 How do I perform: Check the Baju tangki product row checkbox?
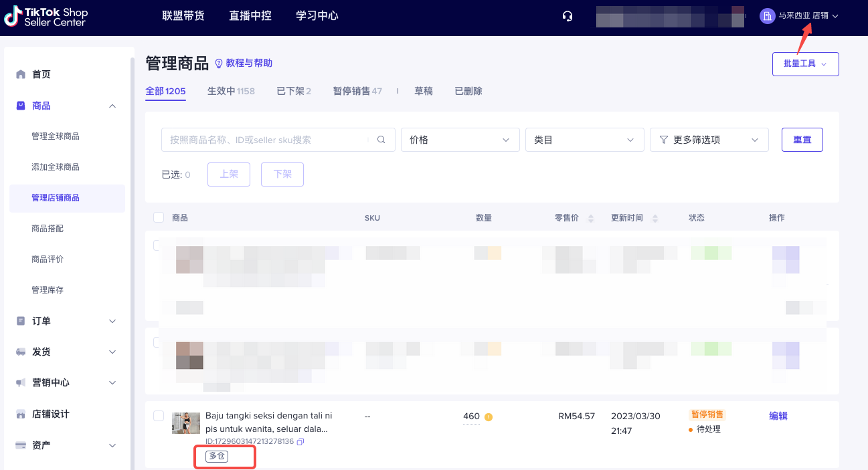tap(159, 416)
